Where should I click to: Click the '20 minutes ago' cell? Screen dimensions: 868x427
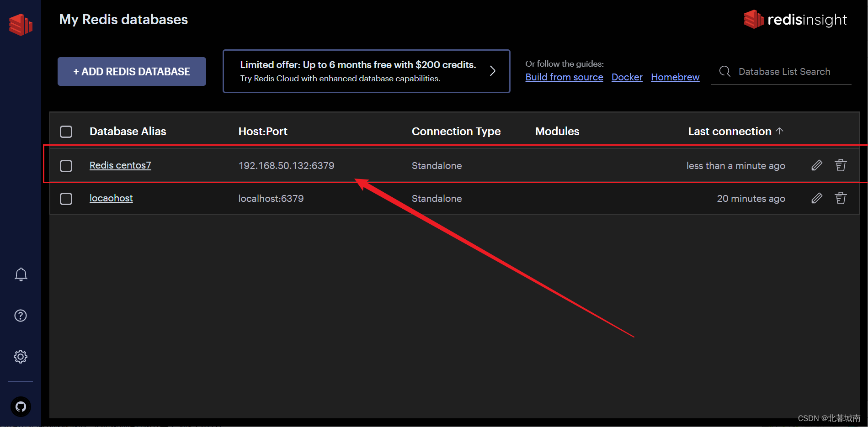(751, 199)
